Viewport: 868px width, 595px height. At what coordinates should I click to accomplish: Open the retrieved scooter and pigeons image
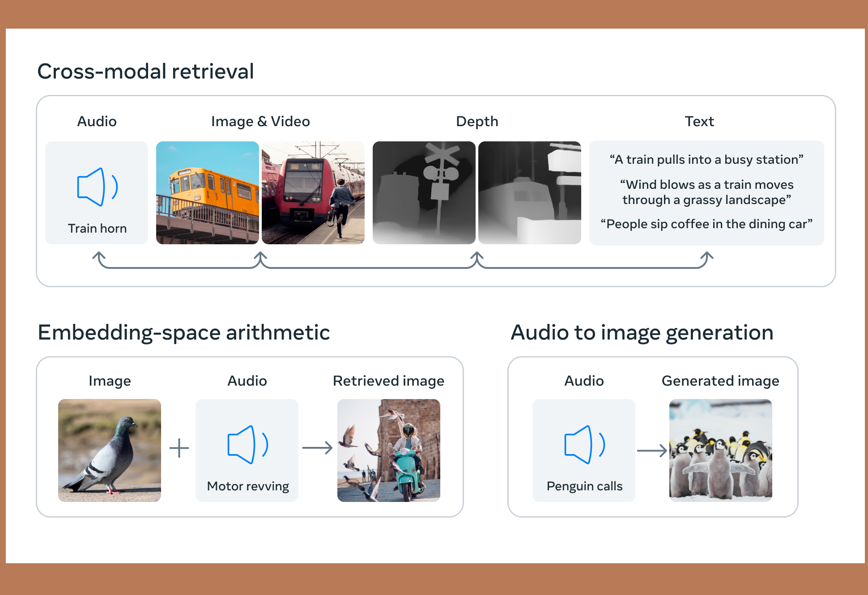pyautogui.click(x=389, y=450)
